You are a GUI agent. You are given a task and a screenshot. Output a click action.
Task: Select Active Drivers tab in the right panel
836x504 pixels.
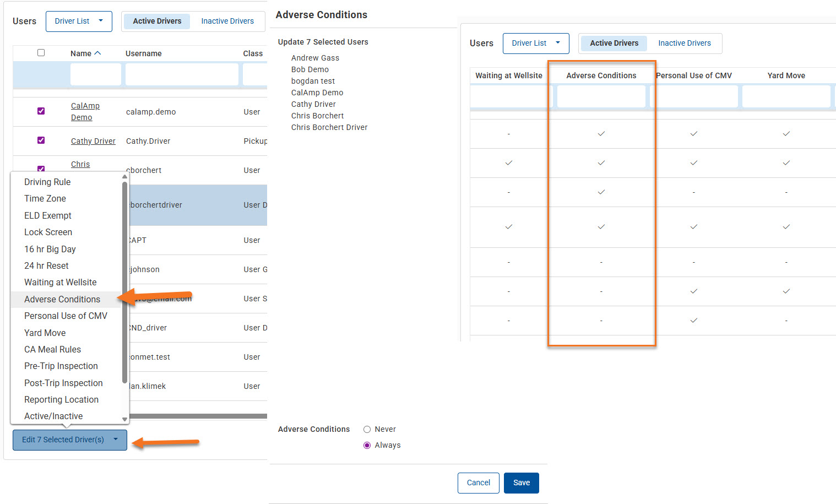[614, 43]
